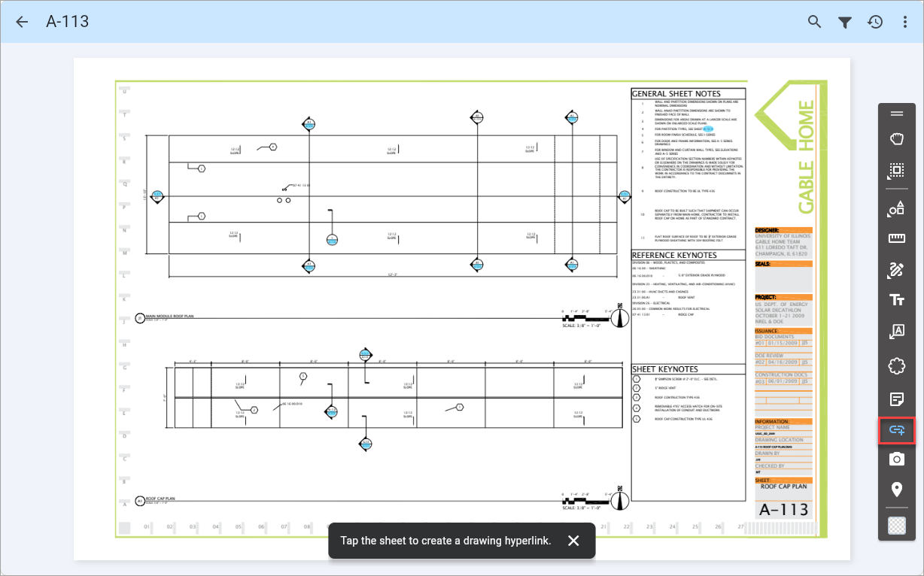Select the marquee selection tool
The width and height of the screenshot is (924, 576).
896,171
